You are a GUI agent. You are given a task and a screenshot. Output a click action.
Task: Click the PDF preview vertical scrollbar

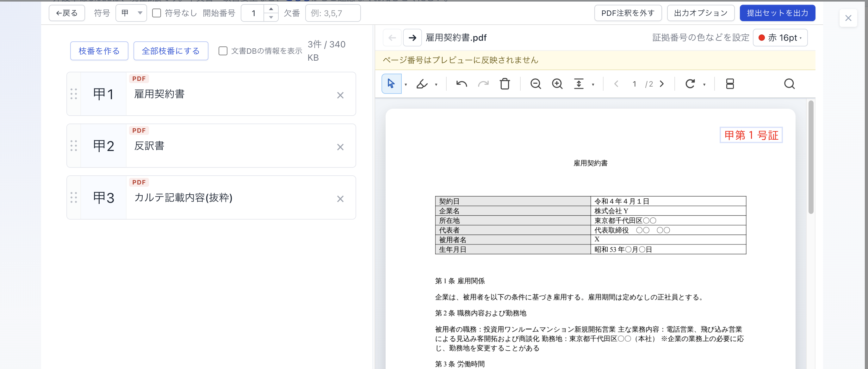point(811,157)
